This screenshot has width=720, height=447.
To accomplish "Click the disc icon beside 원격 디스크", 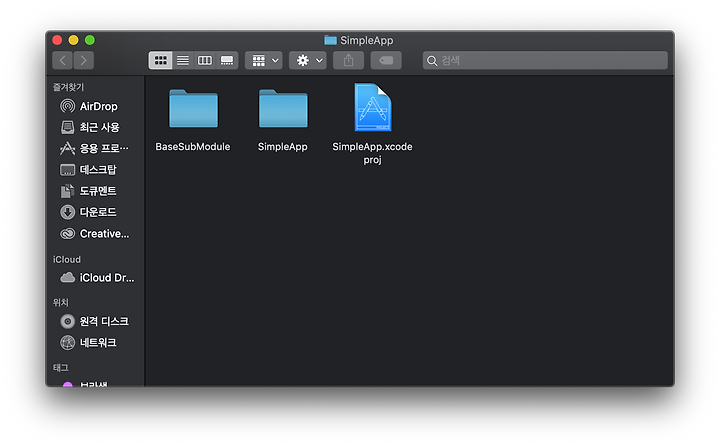I will tap(68, 321).
